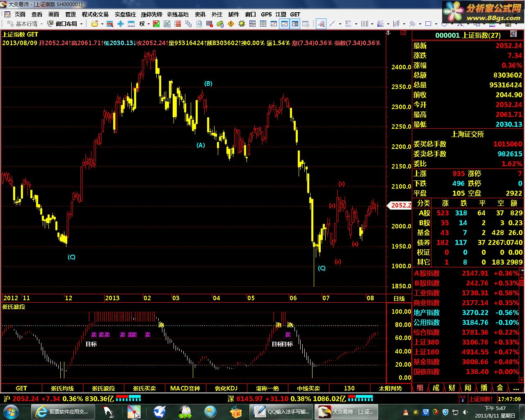
Task: Select the 张氏买卖 indicator tab
Action: [x=144, y=388]
